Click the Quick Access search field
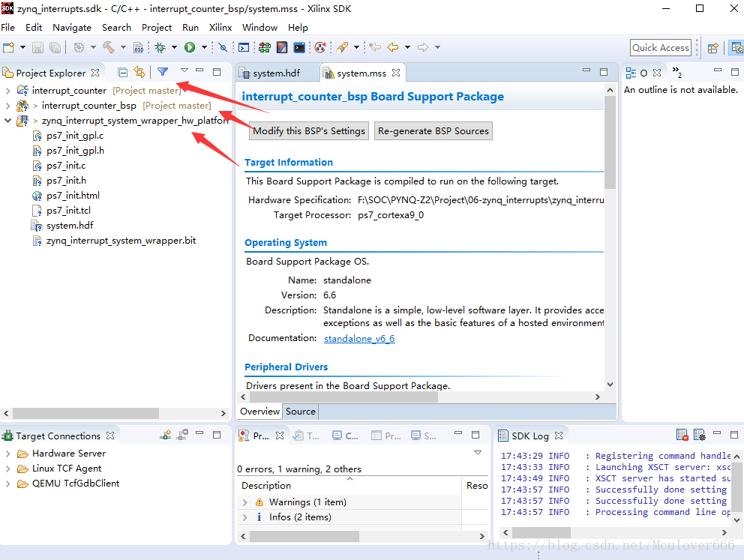 click(x=660, y=47)
